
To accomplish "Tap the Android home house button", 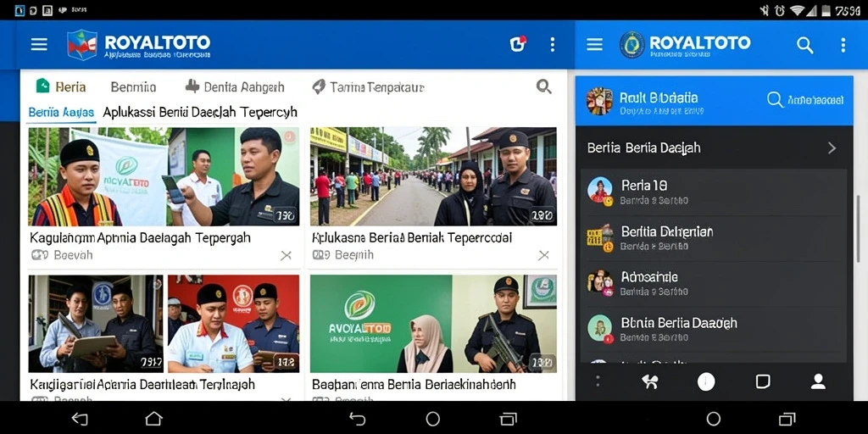I will [153, 419].
